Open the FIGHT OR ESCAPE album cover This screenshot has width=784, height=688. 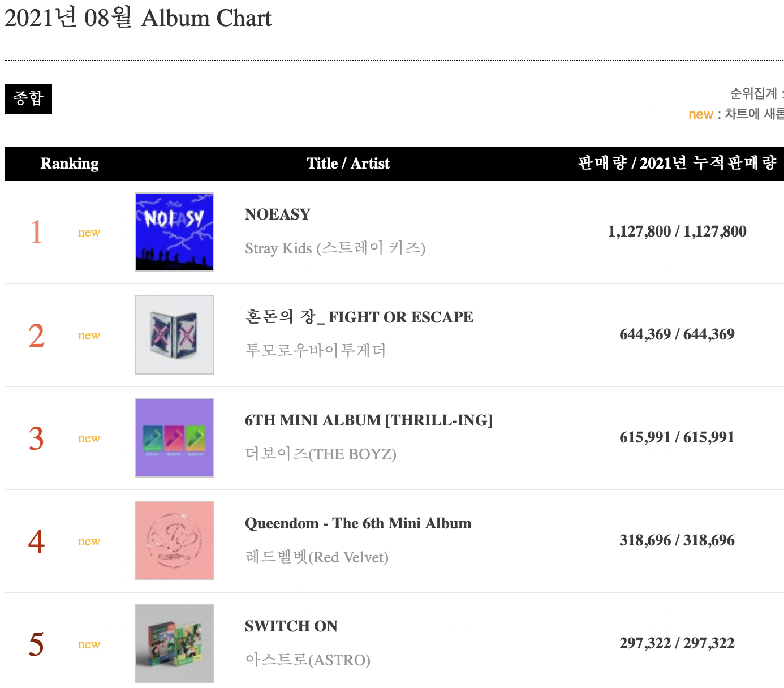click(x=174, y=335)
